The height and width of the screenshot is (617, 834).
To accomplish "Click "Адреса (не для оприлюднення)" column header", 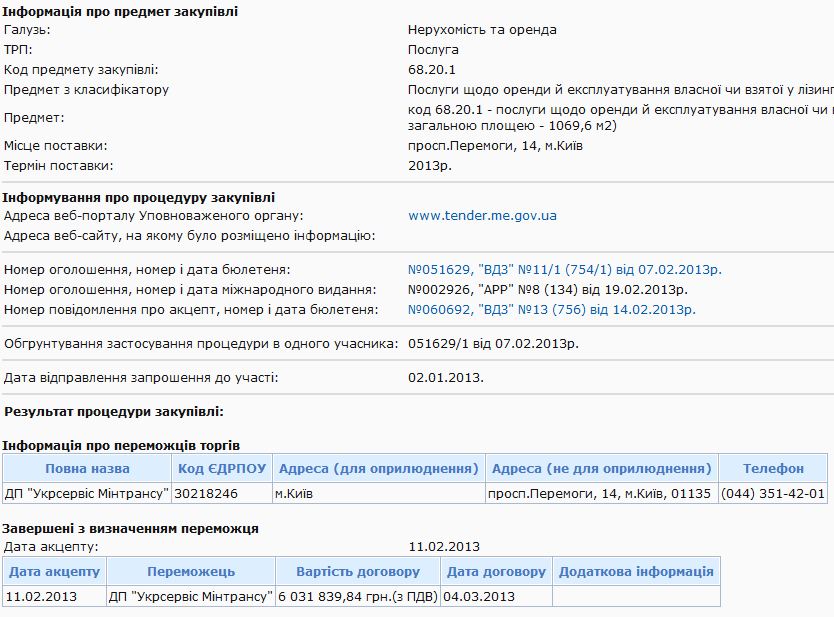I will (x=601, y=469).
